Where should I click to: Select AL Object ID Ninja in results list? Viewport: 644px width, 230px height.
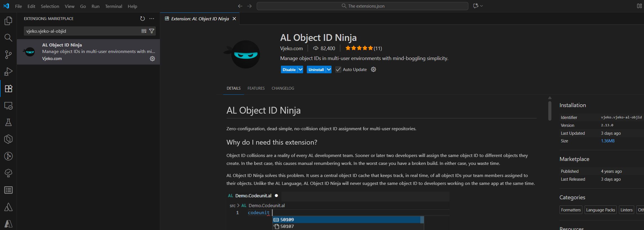pos(88,52)
